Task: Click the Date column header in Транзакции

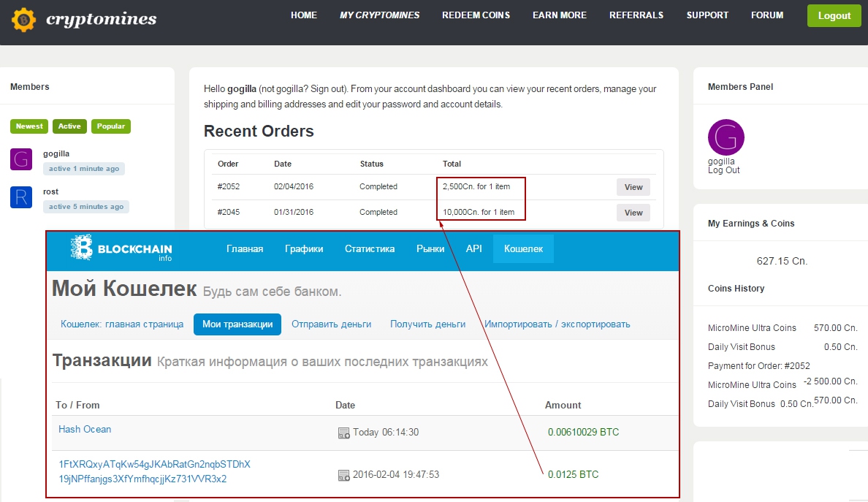Action: click(x=346, y=405)
